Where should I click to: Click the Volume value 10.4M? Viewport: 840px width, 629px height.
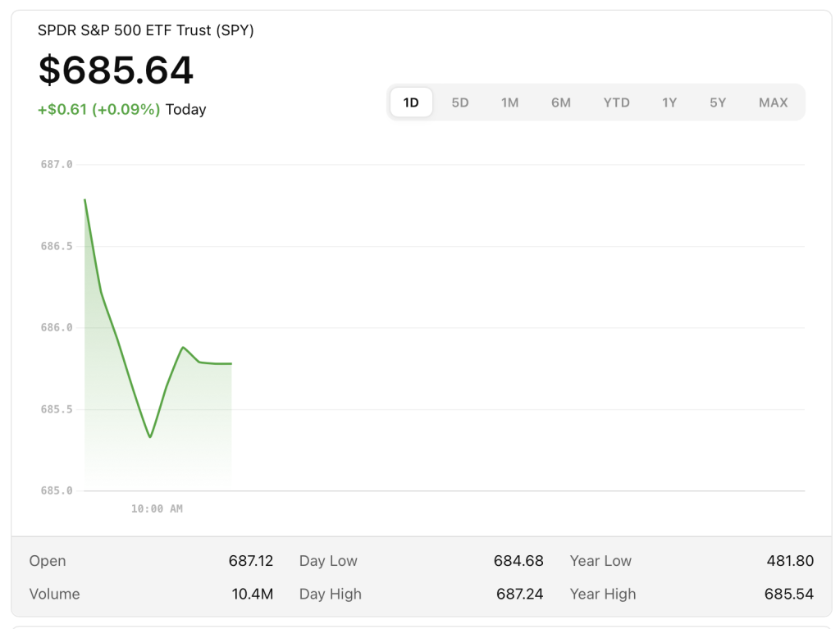point(252,594)
